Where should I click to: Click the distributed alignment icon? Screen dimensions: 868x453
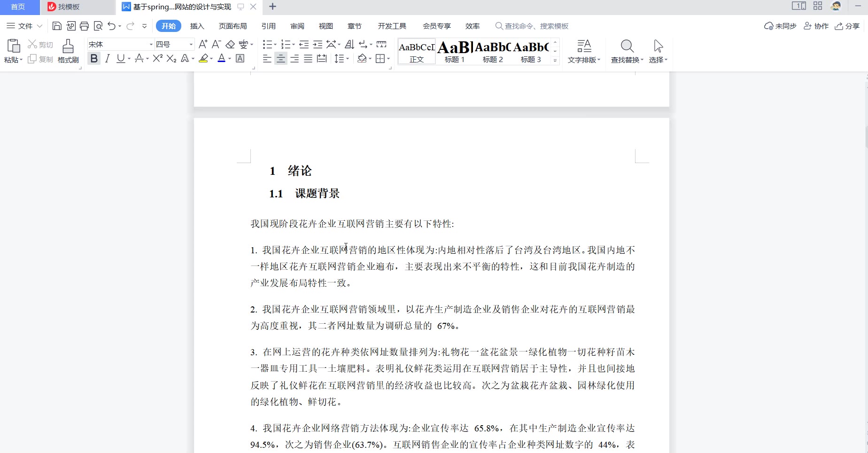(322, 58)
